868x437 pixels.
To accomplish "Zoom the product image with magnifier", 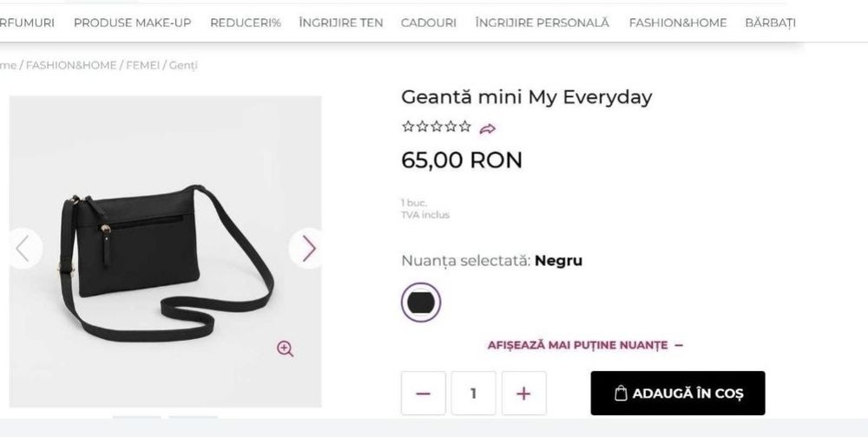I will (x=286, y=349).
